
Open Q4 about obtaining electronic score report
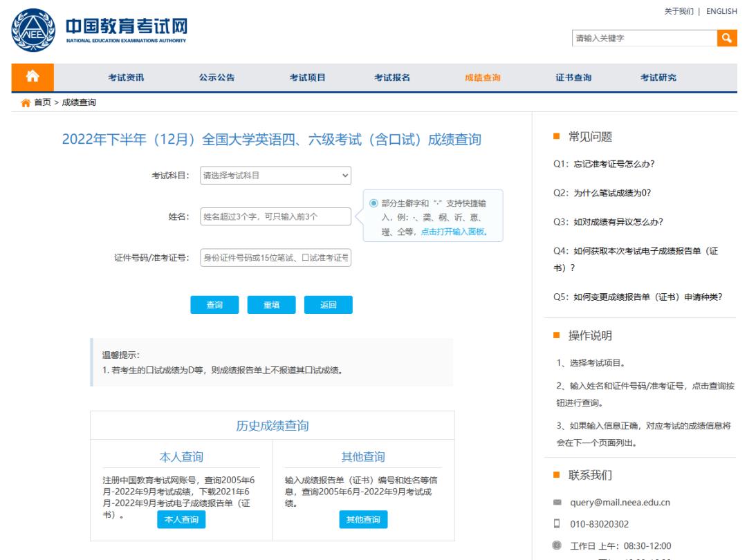pyautogui.click(x=636, y=259)
